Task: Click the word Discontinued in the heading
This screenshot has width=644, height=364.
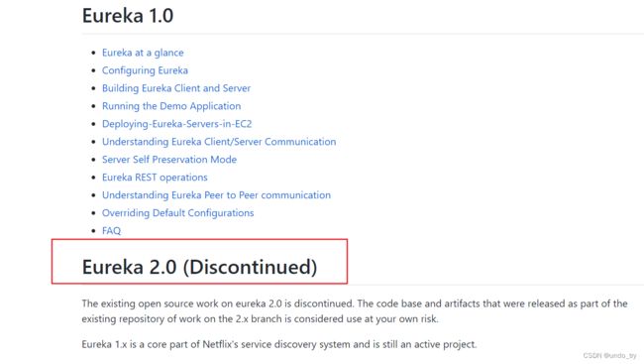Action: (250, 267)
